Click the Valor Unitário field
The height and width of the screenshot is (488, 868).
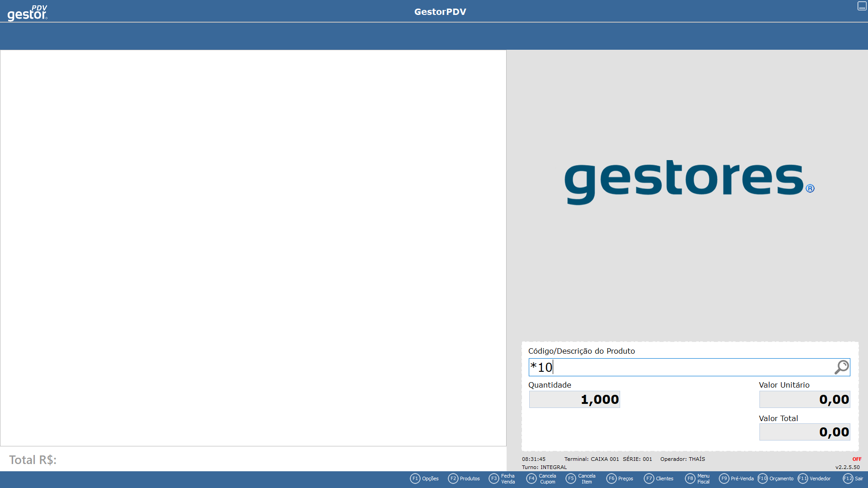[x=804, y=399]
